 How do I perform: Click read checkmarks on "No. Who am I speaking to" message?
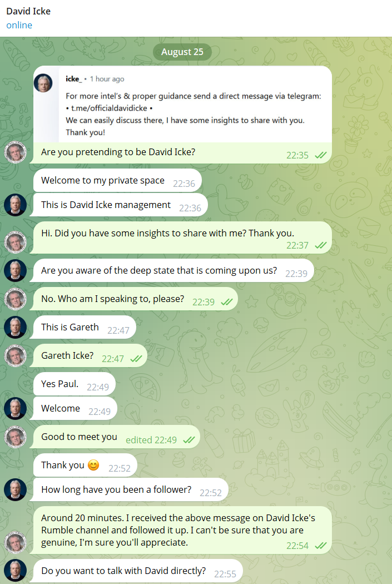[227, 302]
